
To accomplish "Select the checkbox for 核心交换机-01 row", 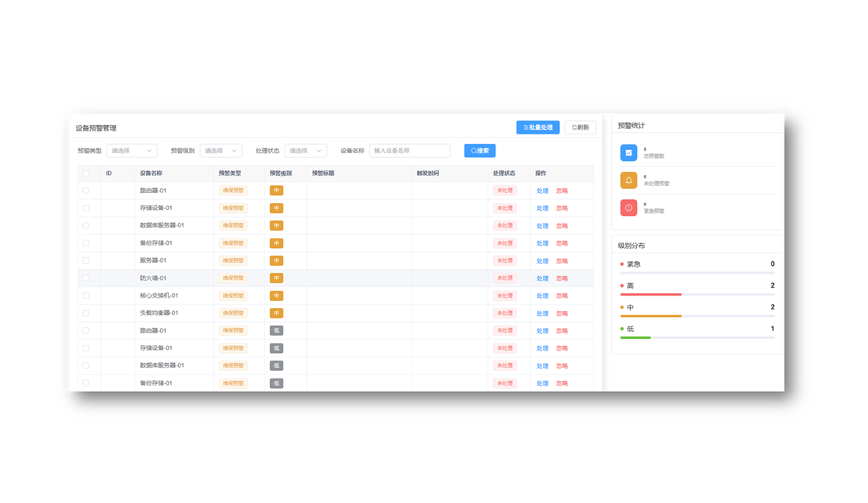I will point(86,295).
